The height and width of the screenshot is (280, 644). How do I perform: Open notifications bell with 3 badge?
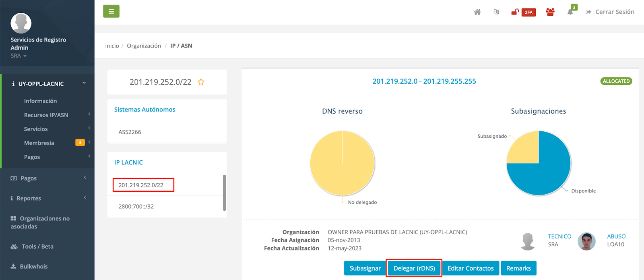tap(571, 12)
